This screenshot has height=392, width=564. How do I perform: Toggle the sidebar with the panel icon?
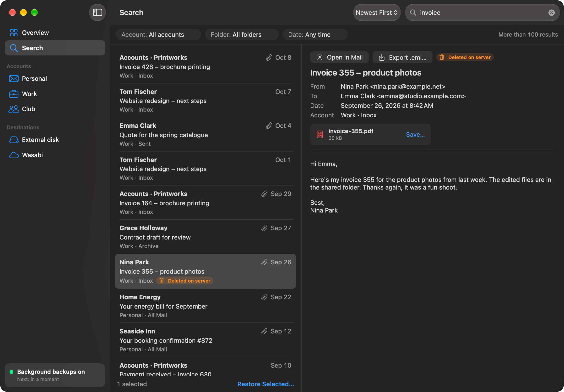point(97,12)
